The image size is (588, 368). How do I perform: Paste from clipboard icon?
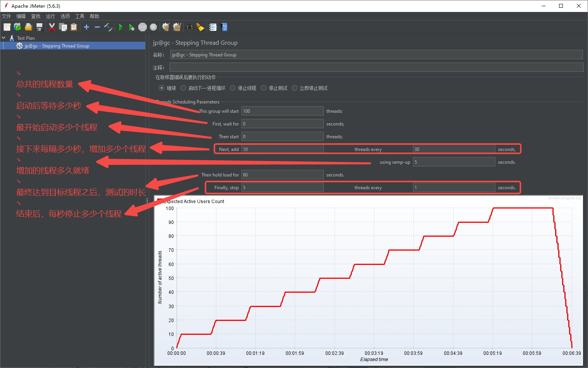pos(74,27)
